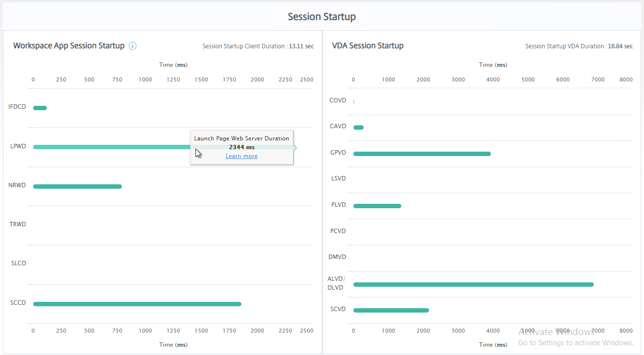
Task: Click the TRWD row label
Action: (18, 224)
